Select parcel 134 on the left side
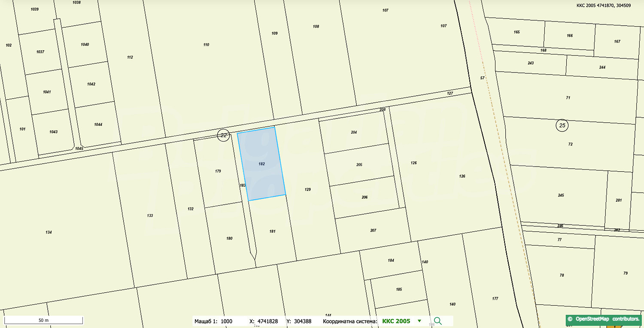This screenshot has height=328, width=644. (x=49, y=232)
